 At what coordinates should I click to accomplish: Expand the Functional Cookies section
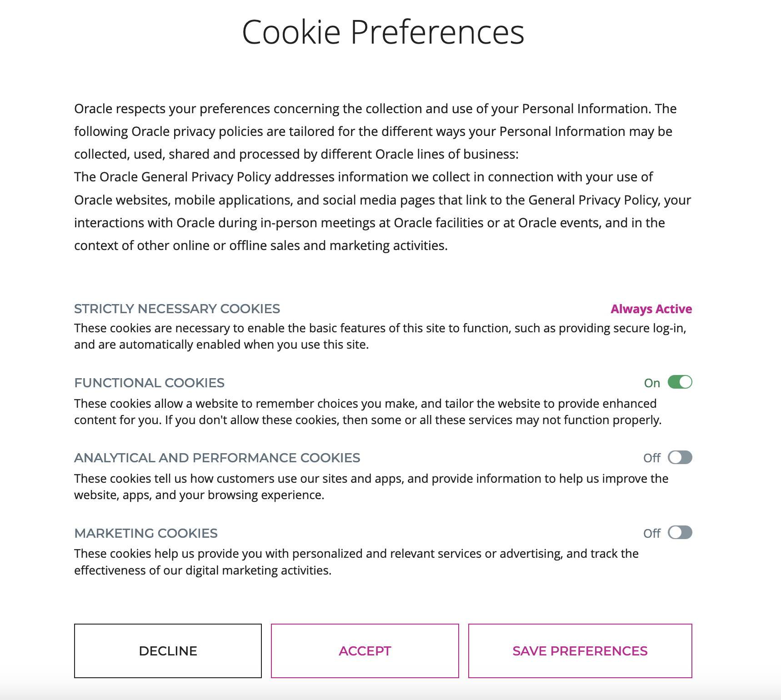(x=149, y=383)
